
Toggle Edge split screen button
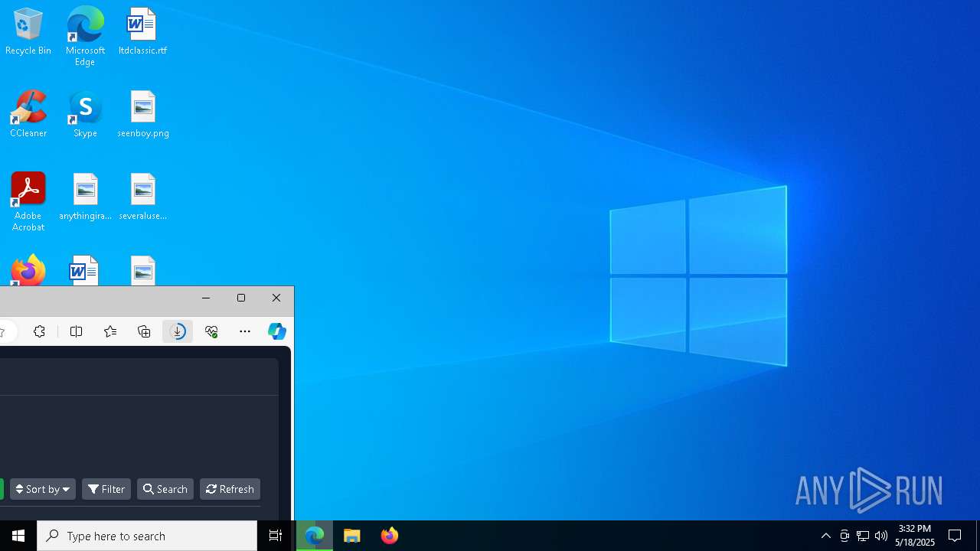(x=77, y=331)
